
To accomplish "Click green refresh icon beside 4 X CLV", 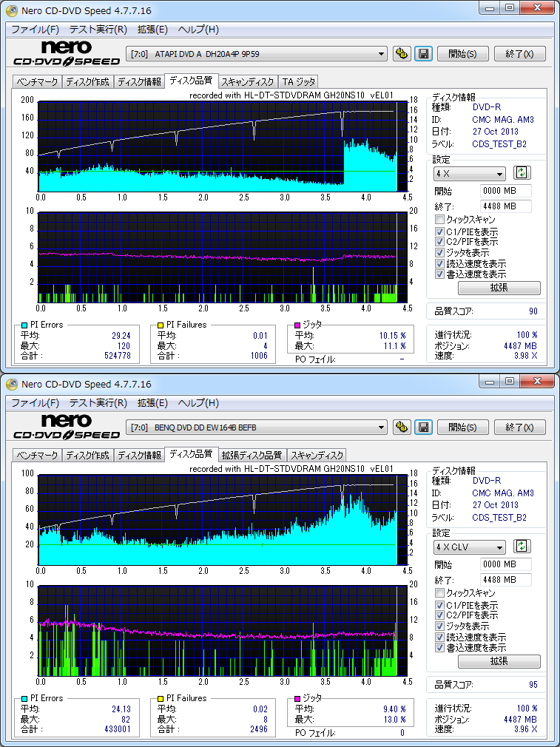I will click(522, 547).
